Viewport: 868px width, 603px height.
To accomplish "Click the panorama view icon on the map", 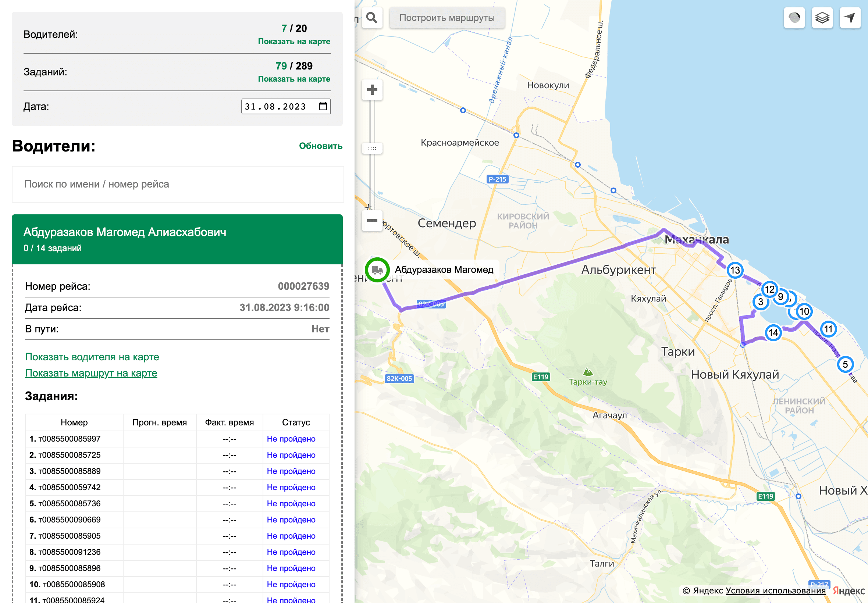I will click(x=794, y=17).
